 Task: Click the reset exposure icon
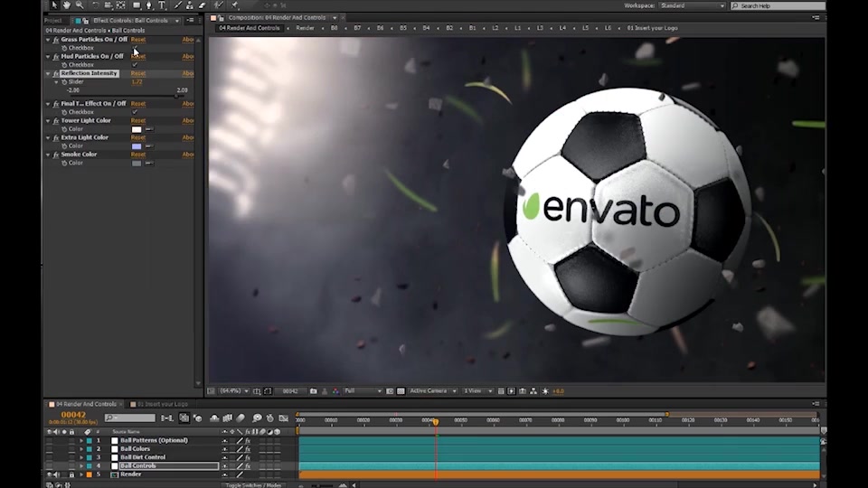(545, 391)
